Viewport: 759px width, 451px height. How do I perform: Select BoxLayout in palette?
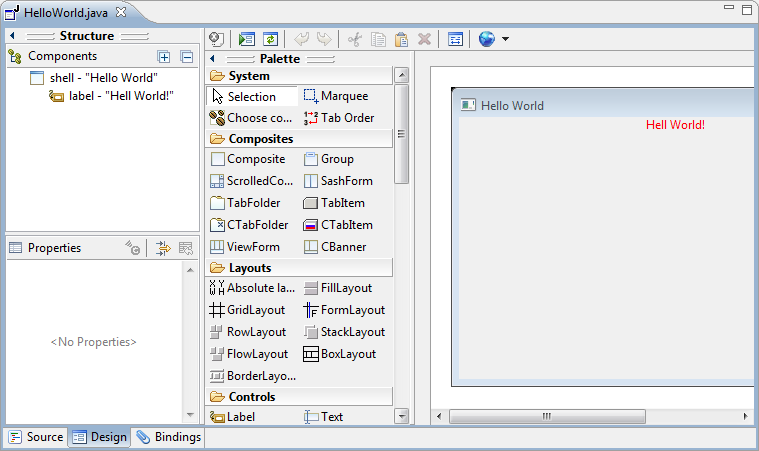339,354
